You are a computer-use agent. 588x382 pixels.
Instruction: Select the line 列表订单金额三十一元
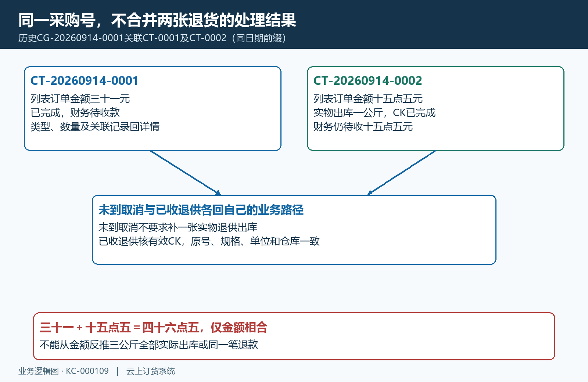coord(80,99)
